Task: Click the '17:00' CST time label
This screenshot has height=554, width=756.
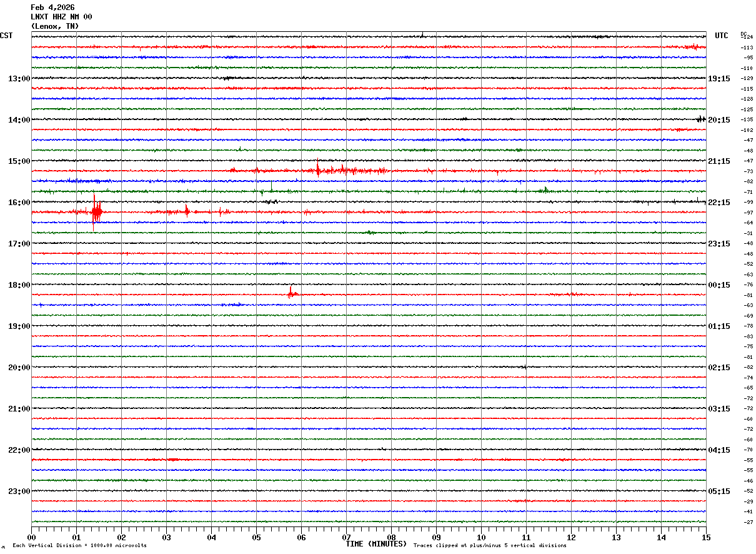Action: [19, 244]
